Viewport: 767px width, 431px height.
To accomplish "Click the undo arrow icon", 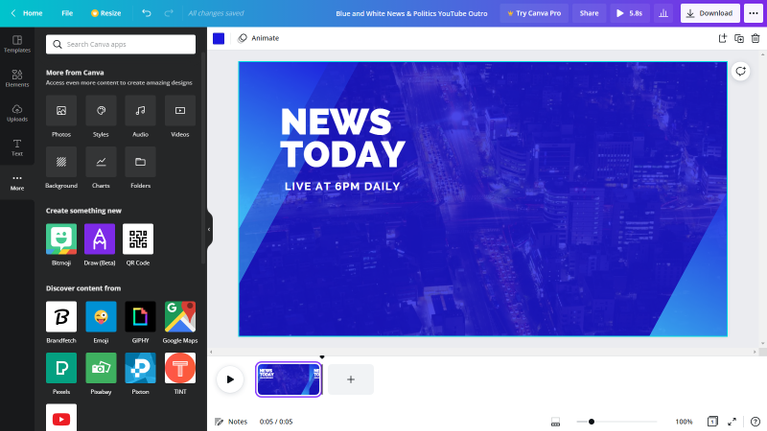I will (x=146, y=13).
